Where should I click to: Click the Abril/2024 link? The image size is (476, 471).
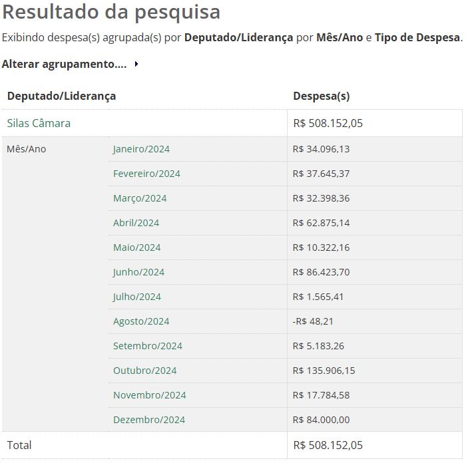(x=136, y=223)
